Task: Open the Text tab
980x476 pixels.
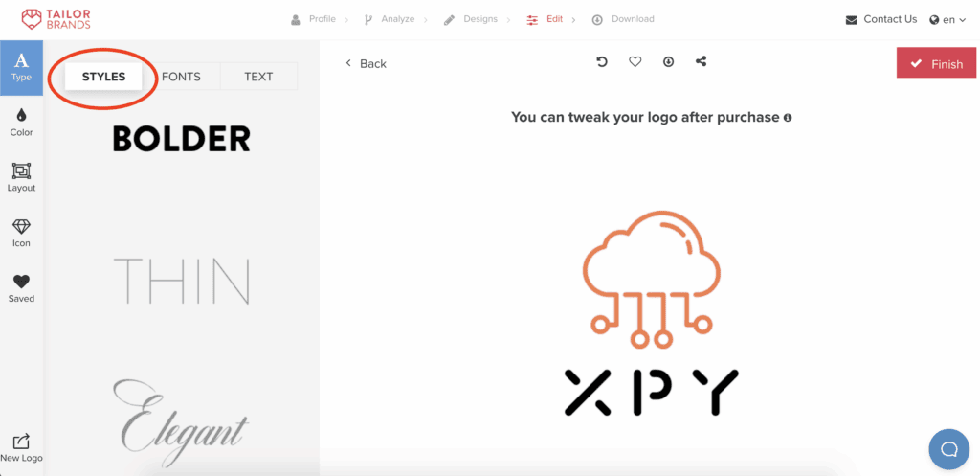Action: 258,77
